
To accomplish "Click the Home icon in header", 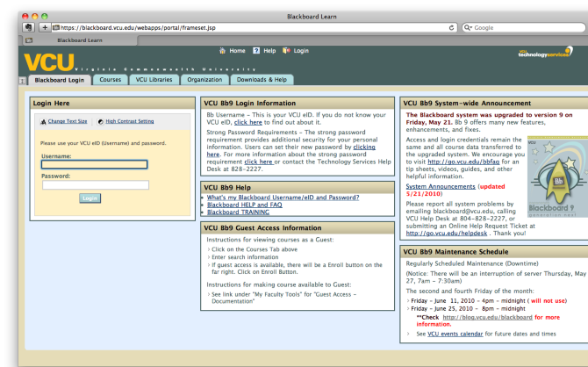I will pyautogui.click(x=223, y=51).
